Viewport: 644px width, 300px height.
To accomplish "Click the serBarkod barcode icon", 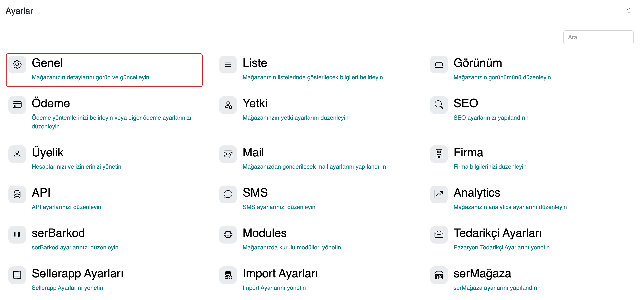I will pyautogui.click(x=17, y=235).
